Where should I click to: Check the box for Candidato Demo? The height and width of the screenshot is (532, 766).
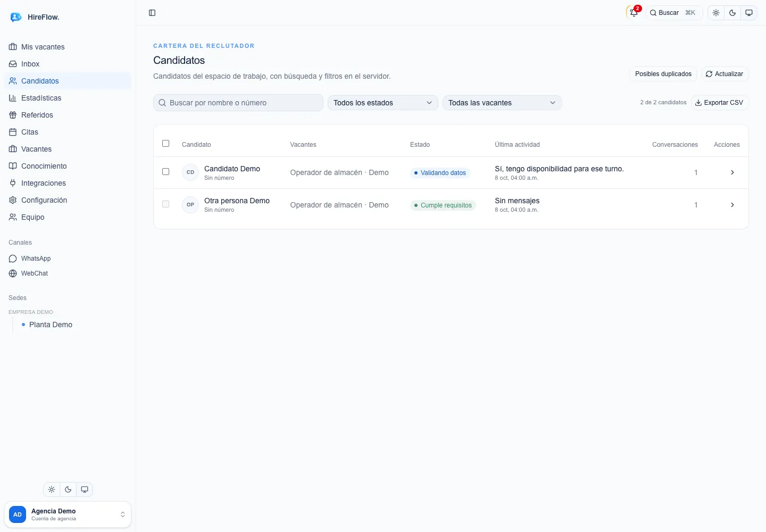tap(166, 172)
